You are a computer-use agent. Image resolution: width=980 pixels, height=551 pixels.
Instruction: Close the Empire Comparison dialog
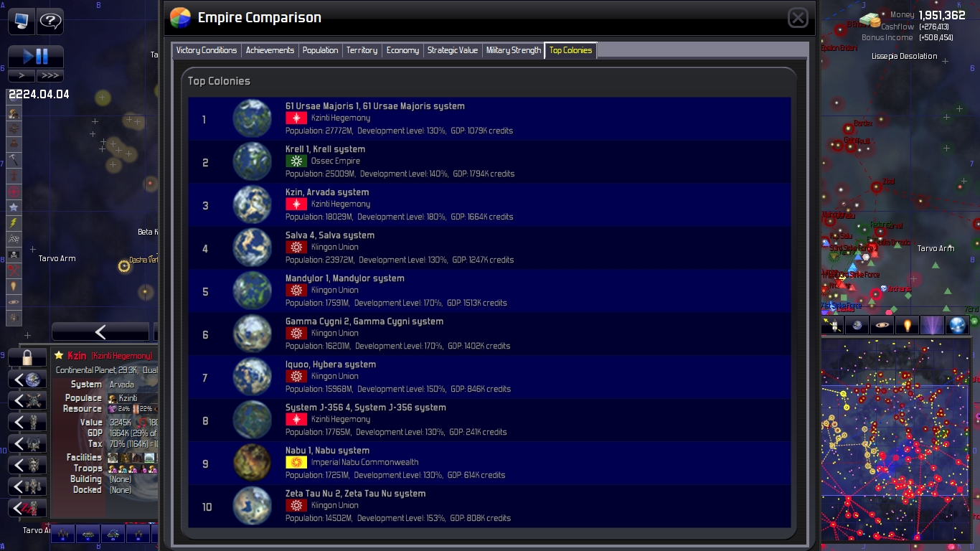pyautogui.click(x=798, y=18)
